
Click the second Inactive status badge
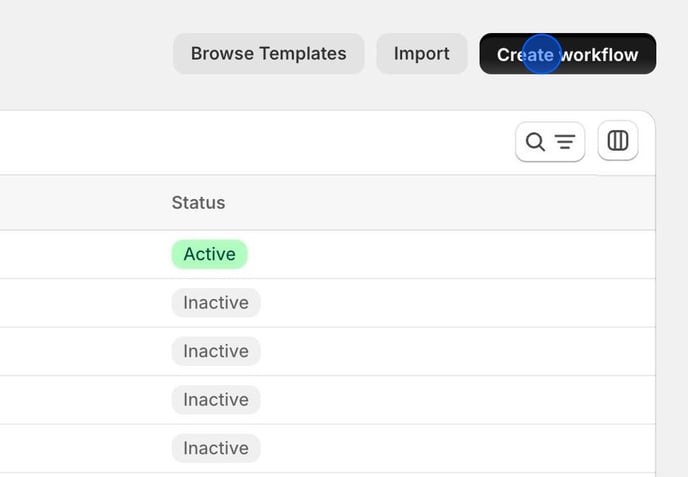pyautogui.click(x=216, y=351)
